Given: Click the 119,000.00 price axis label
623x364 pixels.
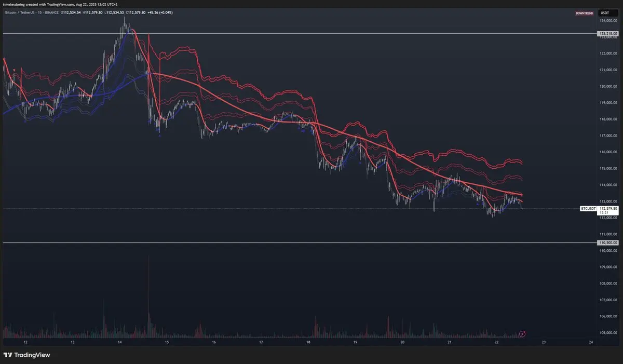Looking at the screenshot, I should (608, 103).
